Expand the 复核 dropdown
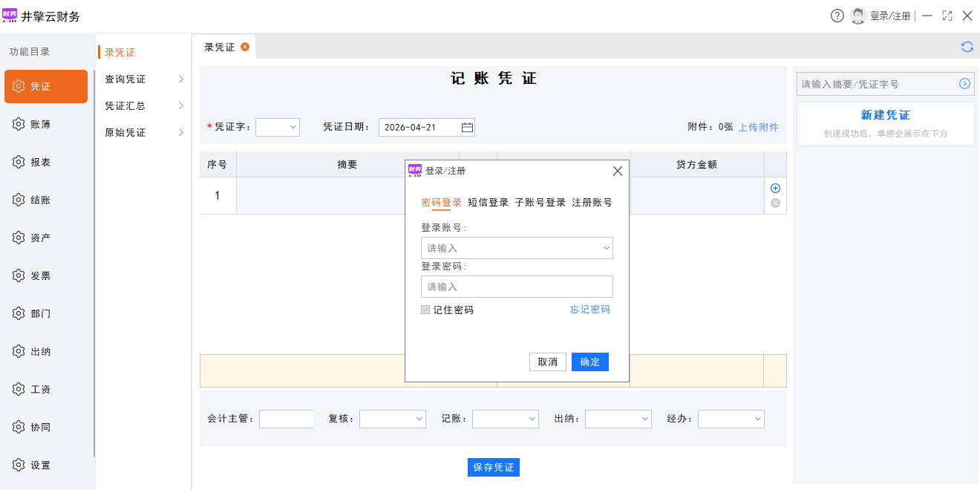Screen dimensions: 980x490 [392, 419]
